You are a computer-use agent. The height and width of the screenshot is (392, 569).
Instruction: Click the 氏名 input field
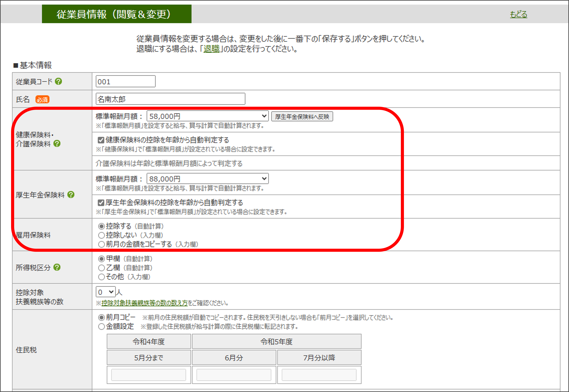pyautogui.click(x=170, y=99)
